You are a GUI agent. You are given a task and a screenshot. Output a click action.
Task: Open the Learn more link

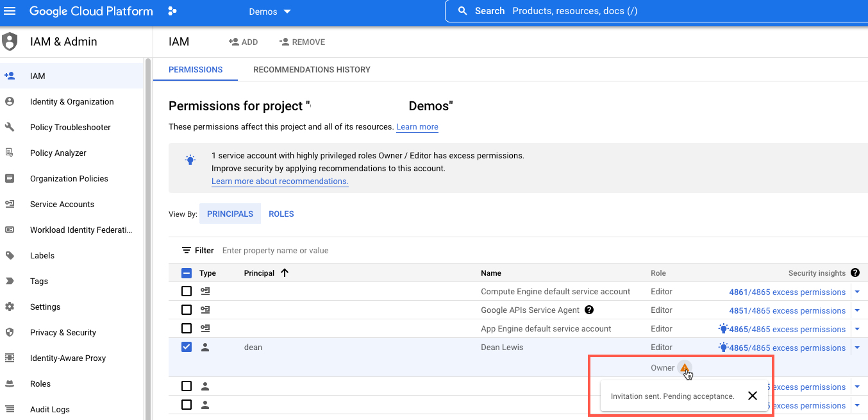(417, 127)
